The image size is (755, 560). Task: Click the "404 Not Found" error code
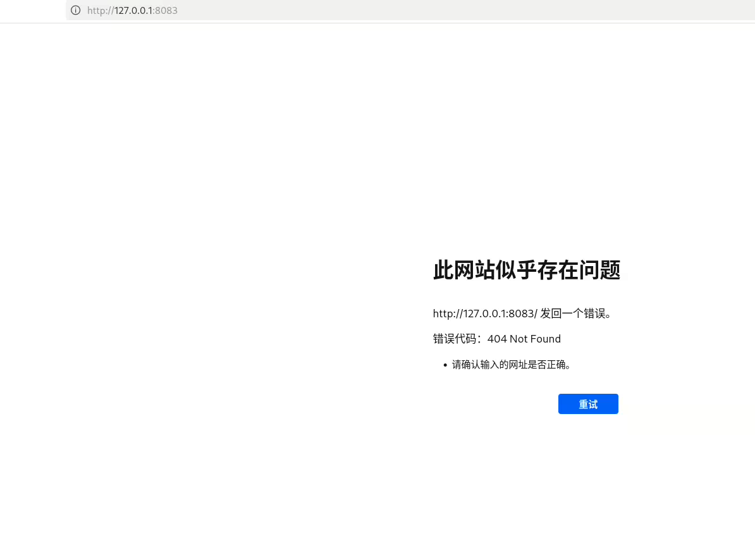(x=524, y=339)
